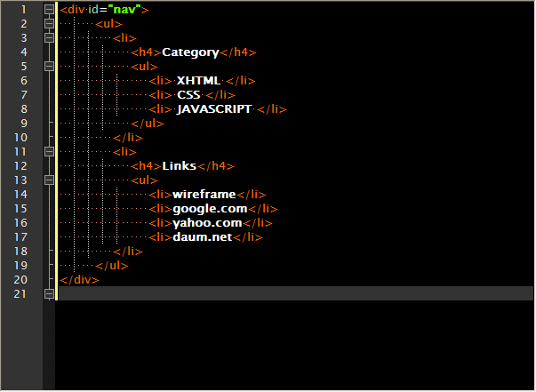Click the text 'google.com' on line 15

(x=210, y=209)
